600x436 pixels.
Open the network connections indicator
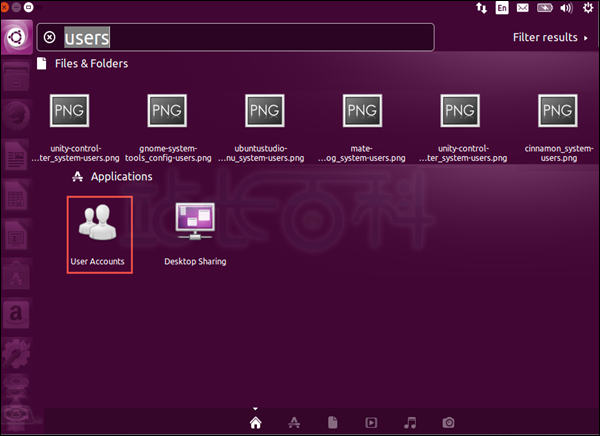click(481, 8)
